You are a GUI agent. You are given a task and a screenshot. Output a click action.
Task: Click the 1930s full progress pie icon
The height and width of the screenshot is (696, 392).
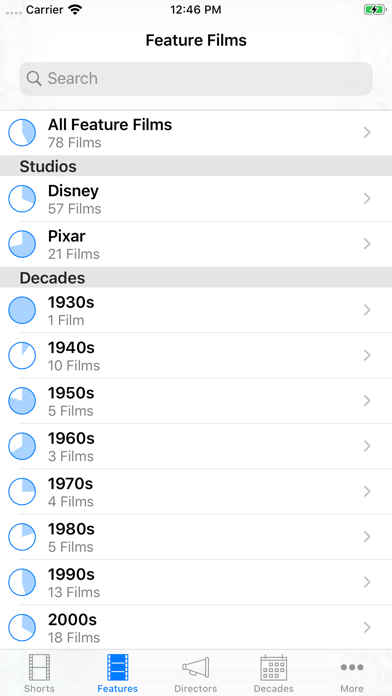[22, 310]
